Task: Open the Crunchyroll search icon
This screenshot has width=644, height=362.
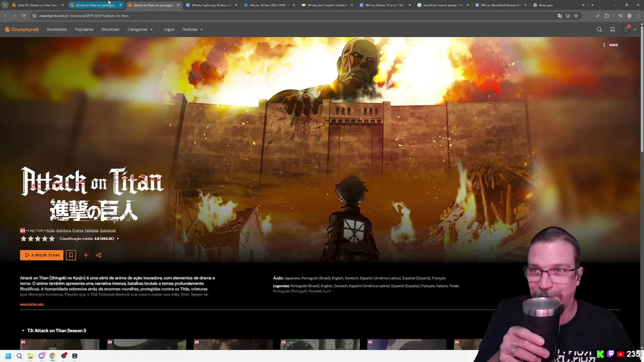Action: [x=599, y=30]
